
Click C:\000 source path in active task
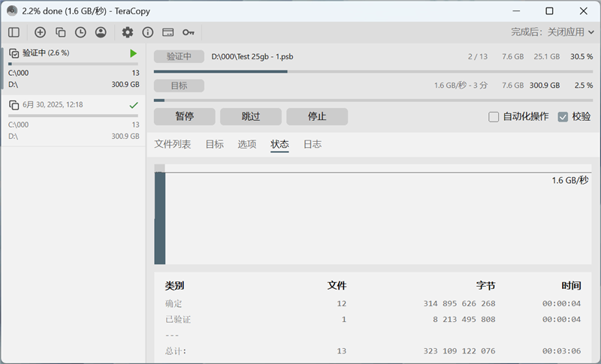(18, 73)
